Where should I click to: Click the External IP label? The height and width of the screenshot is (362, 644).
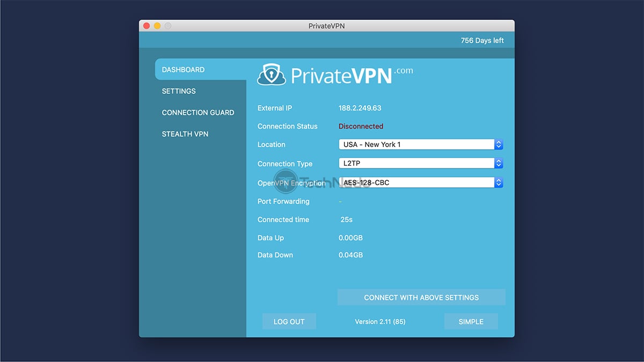click(x=275, y=108)
